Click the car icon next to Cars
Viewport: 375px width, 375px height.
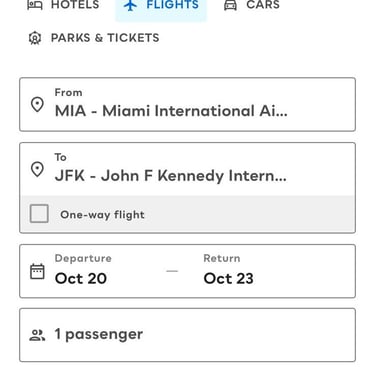[x=230, y=5]
